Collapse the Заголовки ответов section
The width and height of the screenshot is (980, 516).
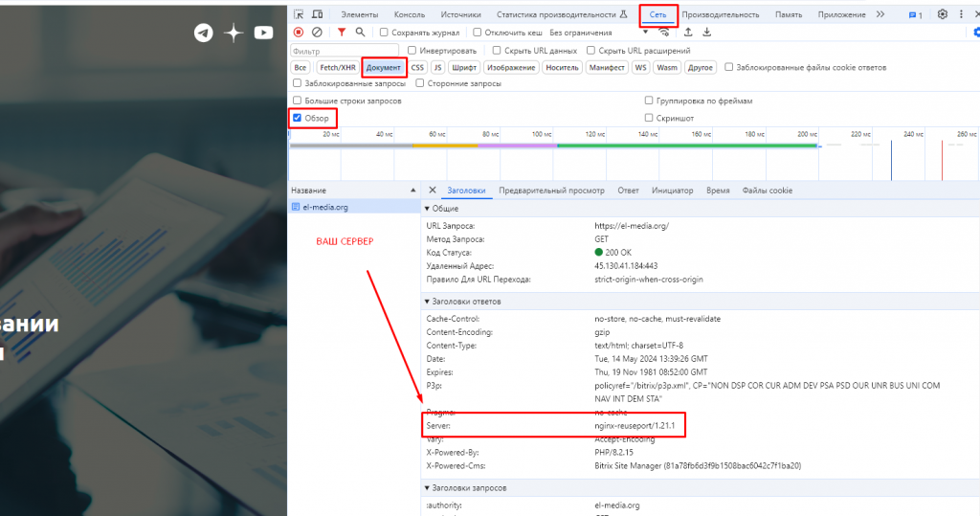(x=427, y=302)
